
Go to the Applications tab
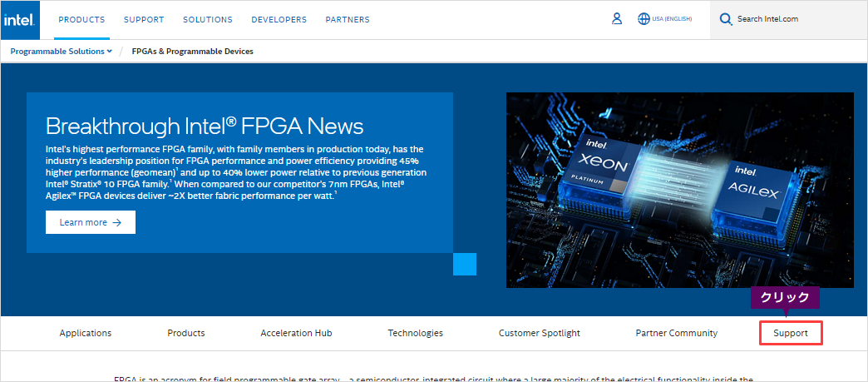pyautogui.click(x=86, y=333)
